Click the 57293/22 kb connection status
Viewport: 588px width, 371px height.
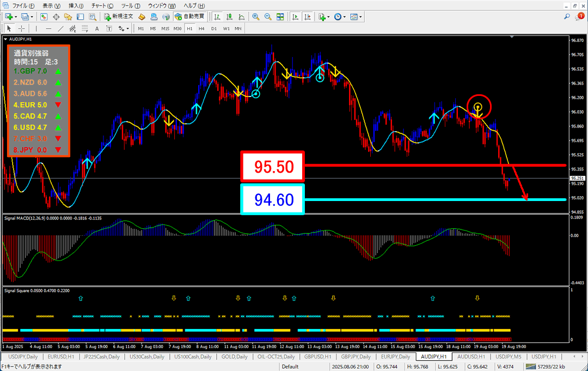click(x=544, y=367)
